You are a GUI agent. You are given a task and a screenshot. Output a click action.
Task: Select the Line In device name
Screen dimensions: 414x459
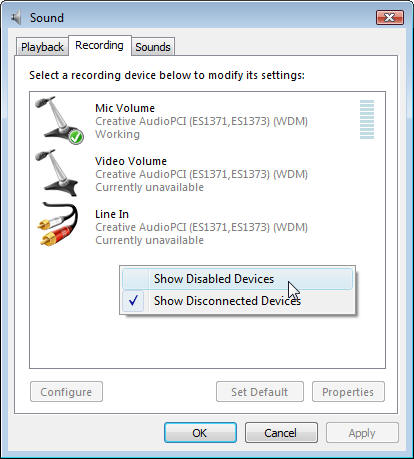pos(112,214)
